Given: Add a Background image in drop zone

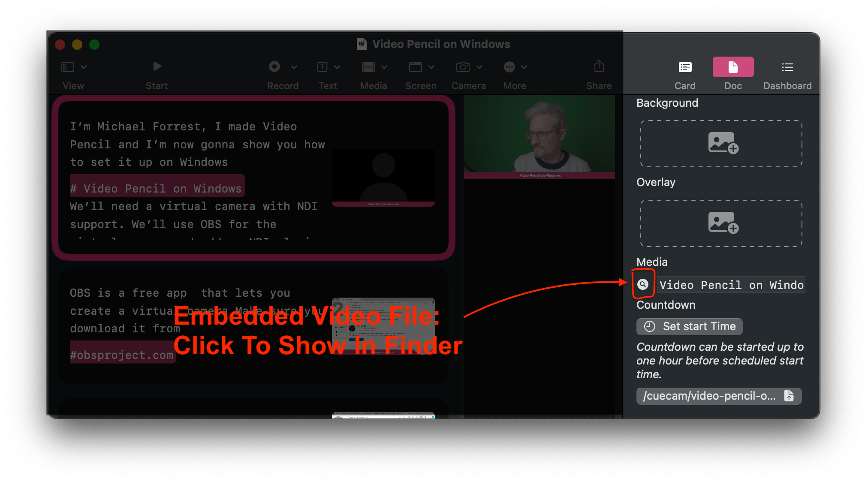Looking at the screenshot, I should (x=721, y=143).
